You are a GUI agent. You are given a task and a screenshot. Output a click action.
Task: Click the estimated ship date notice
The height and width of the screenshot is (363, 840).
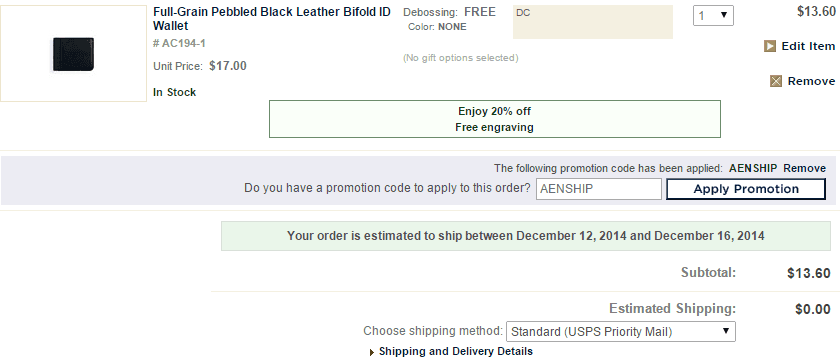[x=526, y=236]
